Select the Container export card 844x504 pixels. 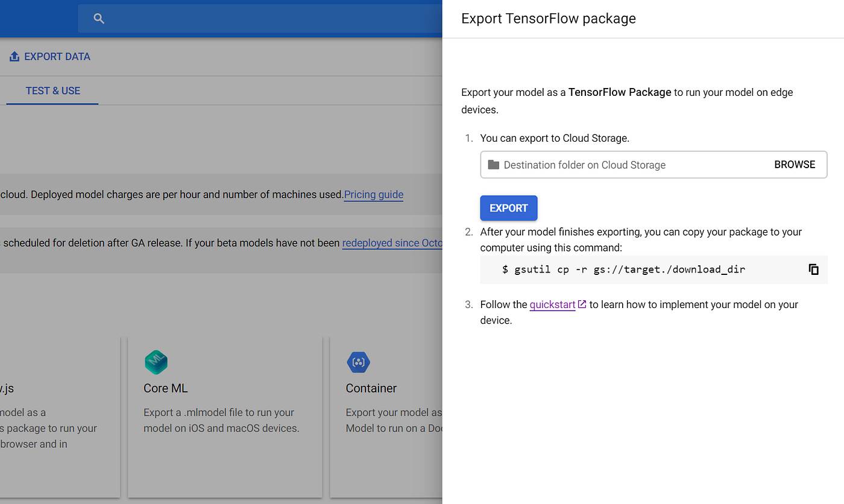tap(386, 416)
